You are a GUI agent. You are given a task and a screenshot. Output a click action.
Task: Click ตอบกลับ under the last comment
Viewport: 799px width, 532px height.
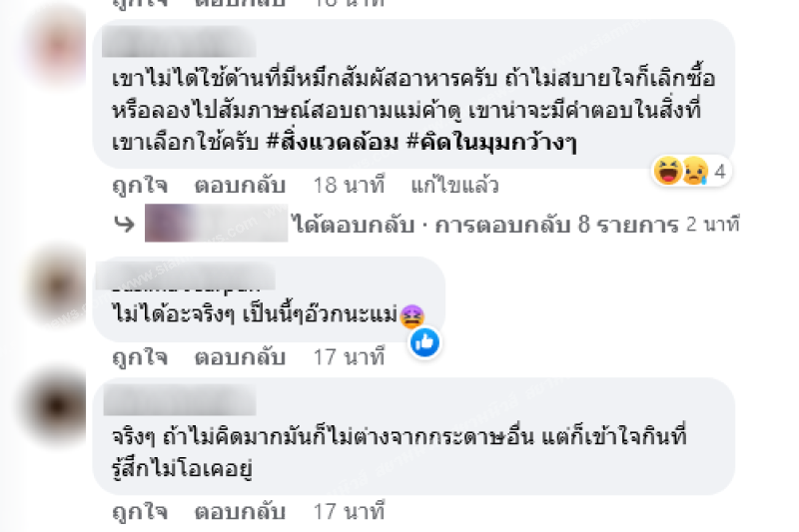240,512
